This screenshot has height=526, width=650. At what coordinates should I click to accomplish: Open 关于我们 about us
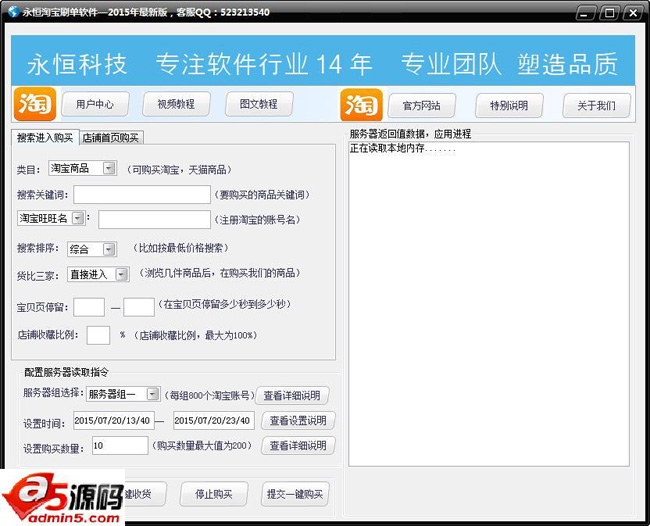597,105
